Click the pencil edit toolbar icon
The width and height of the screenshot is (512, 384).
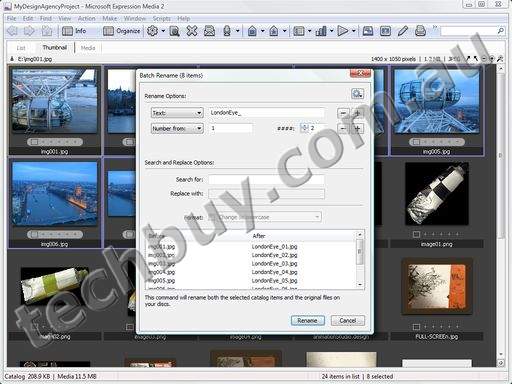pos(403,31)
